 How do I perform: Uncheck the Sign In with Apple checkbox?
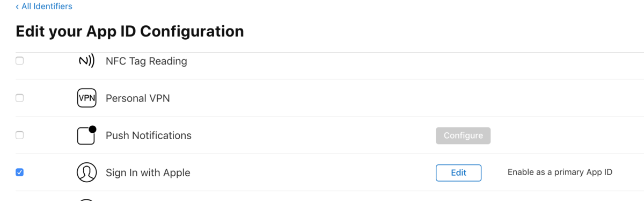point(19,173)
